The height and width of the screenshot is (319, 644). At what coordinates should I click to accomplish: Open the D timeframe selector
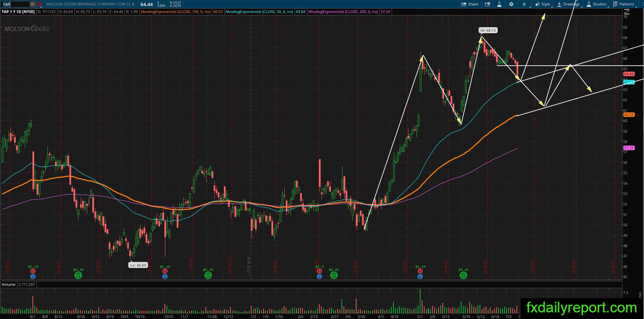click(524, 4)
